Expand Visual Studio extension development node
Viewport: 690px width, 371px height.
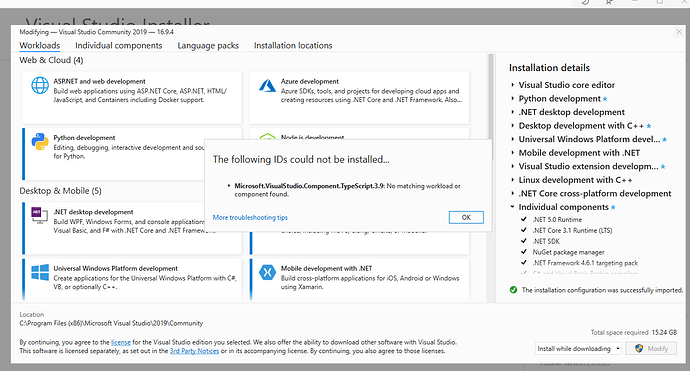[x=513, y=166]
